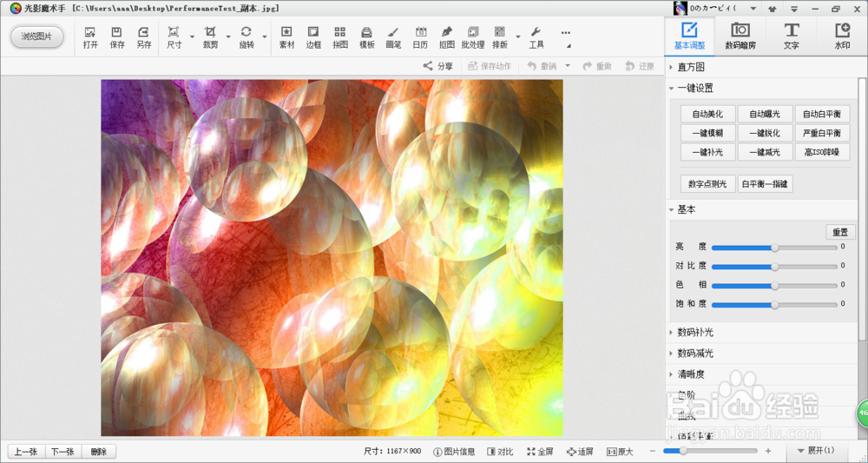Click the 自动白平衡 button
The height and width of the screenshot is (463, 868).
(x=822, y=114)
